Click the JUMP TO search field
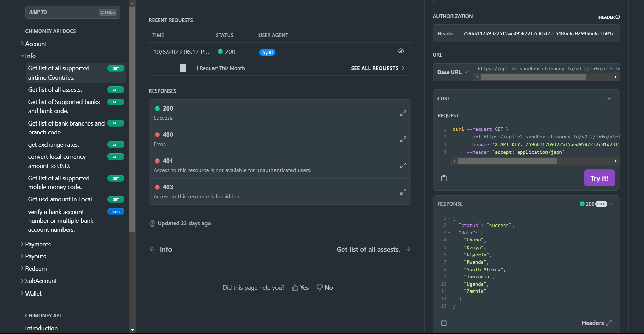 [x=73, y=12]
